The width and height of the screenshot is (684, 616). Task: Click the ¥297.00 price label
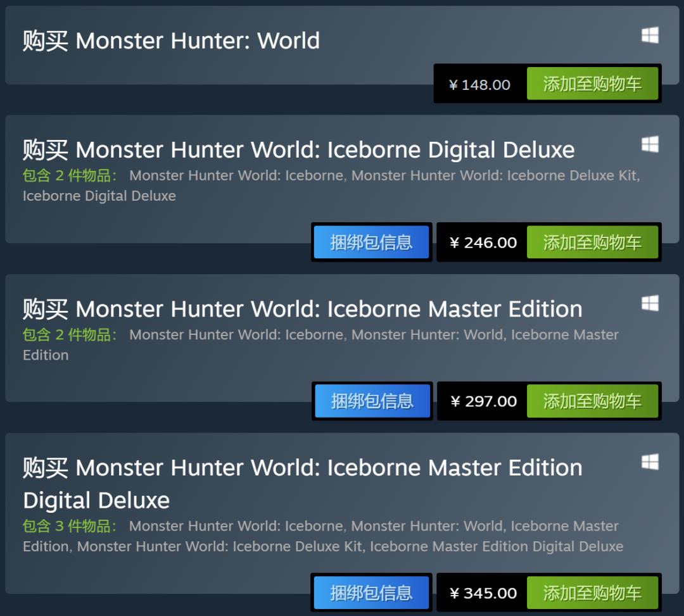(x=483, y=401)
